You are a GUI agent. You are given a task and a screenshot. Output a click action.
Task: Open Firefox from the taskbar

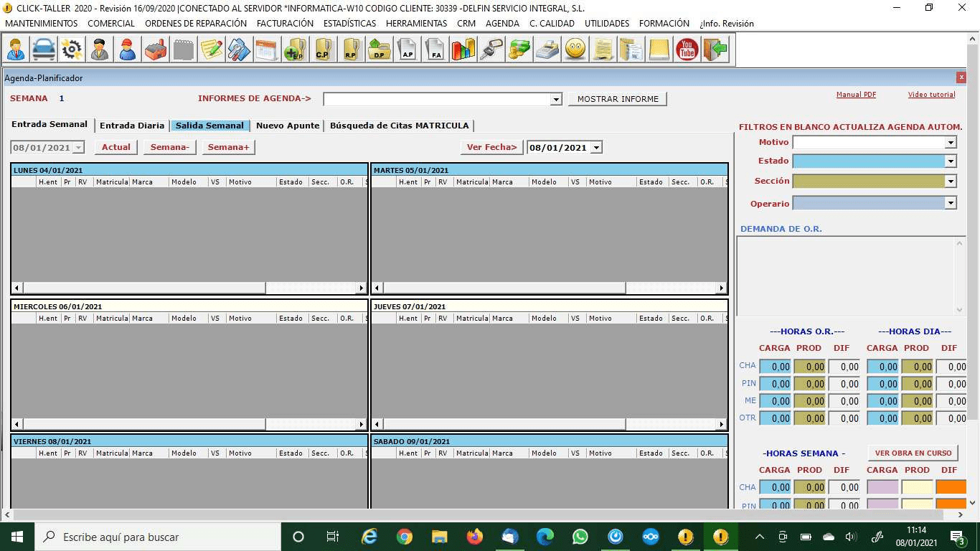coord(474,537)
